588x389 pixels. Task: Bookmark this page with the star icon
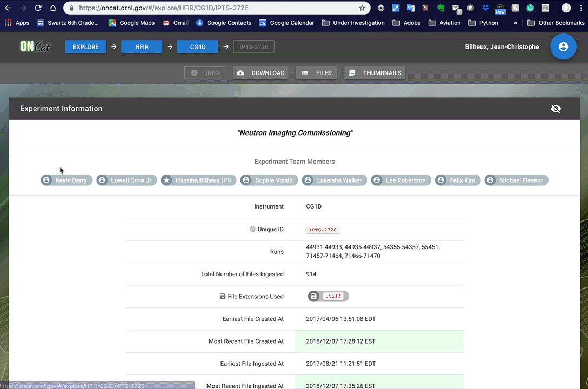[362, 8]
